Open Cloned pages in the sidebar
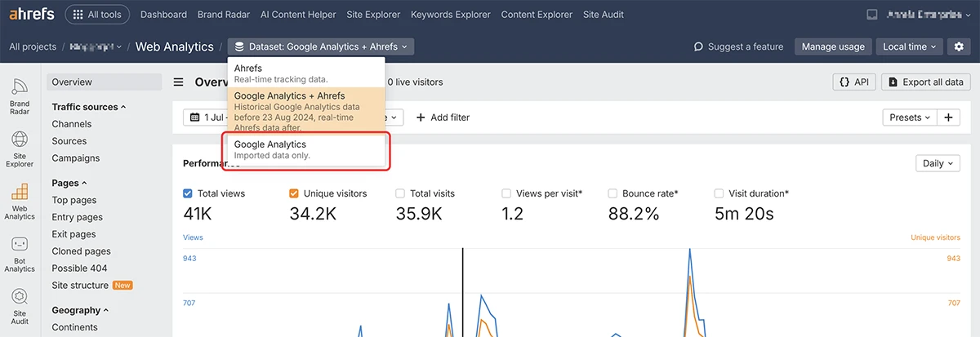980x337 pixels. tap(82, 251)
